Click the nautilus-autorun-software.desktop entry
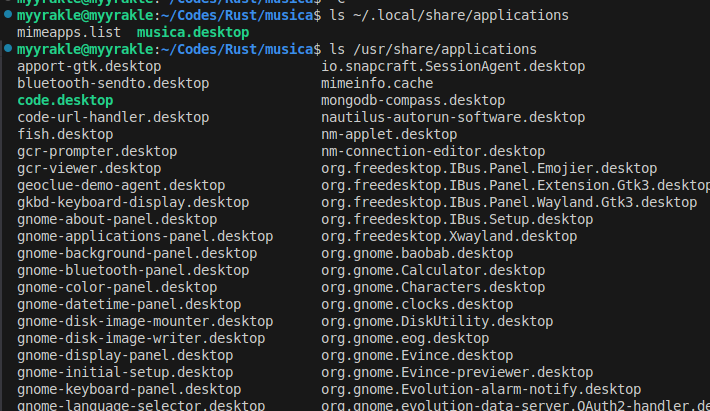This screenshot has width=710, height=411. 453,117
